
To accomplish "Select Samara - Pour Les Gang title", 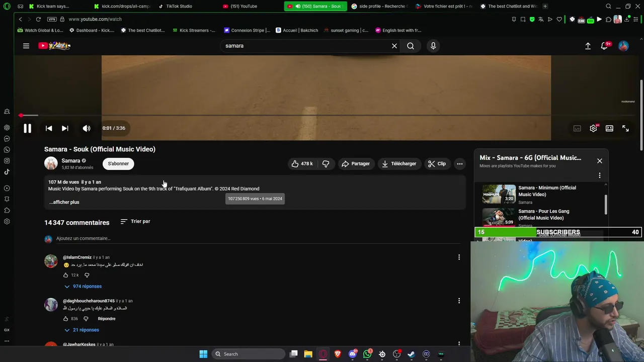I will point(544,215).
